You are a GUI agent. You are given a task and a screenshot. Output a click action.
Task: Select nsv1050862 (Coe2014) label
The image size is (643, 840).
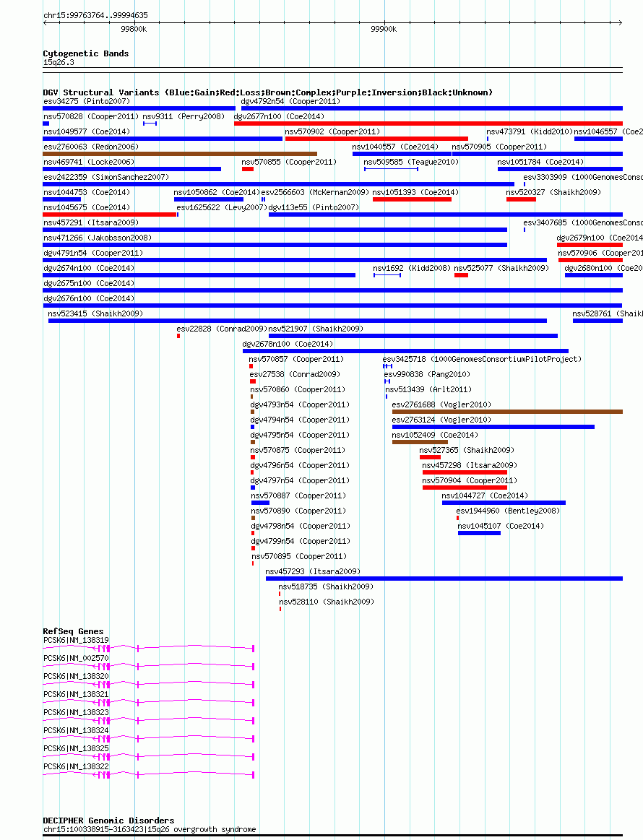217,192
